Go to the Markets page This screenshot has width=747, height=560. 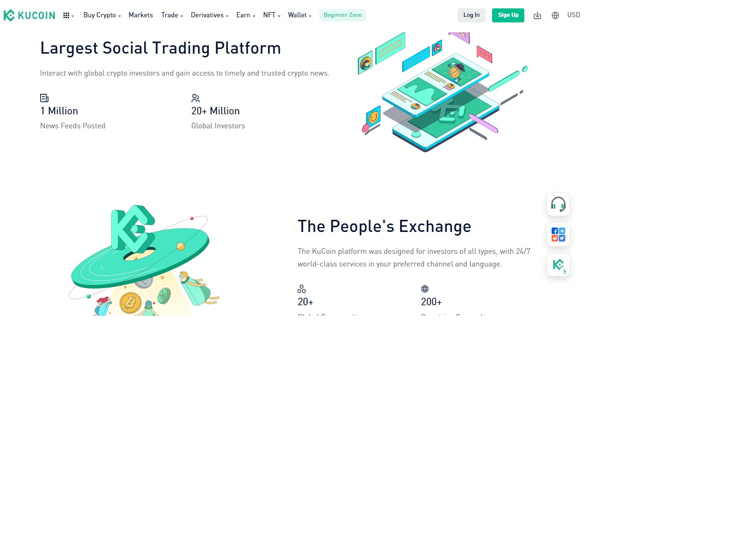[141, 15]
